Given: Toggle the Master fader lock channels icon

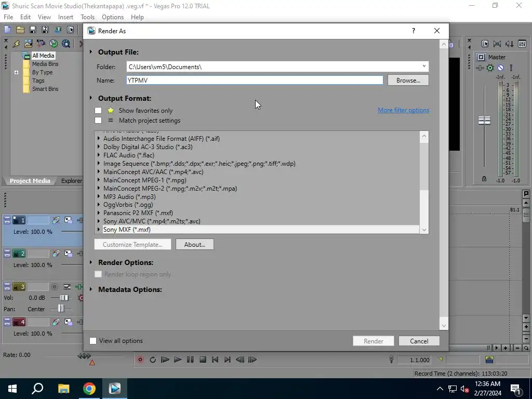Looking at the screenshot, I should tap(484, 179).
